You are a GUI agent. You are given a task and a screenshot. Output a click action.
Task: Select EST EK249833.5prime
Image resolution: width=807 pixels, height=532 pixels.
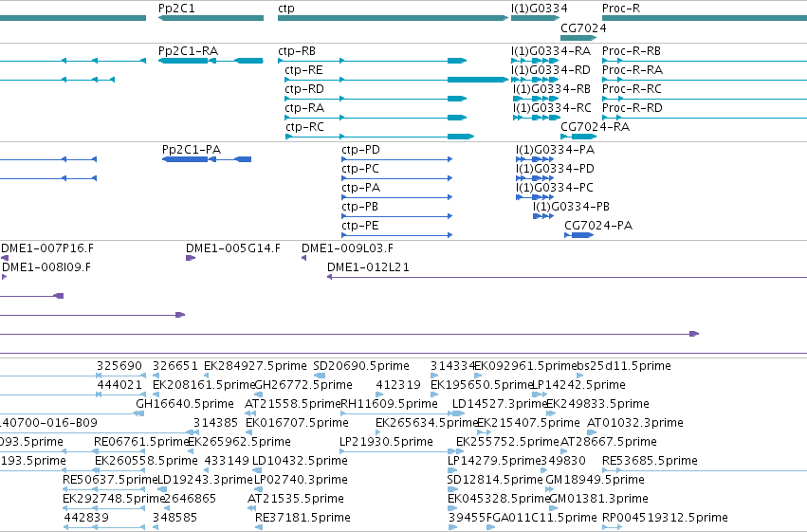[x=597, y=404]
